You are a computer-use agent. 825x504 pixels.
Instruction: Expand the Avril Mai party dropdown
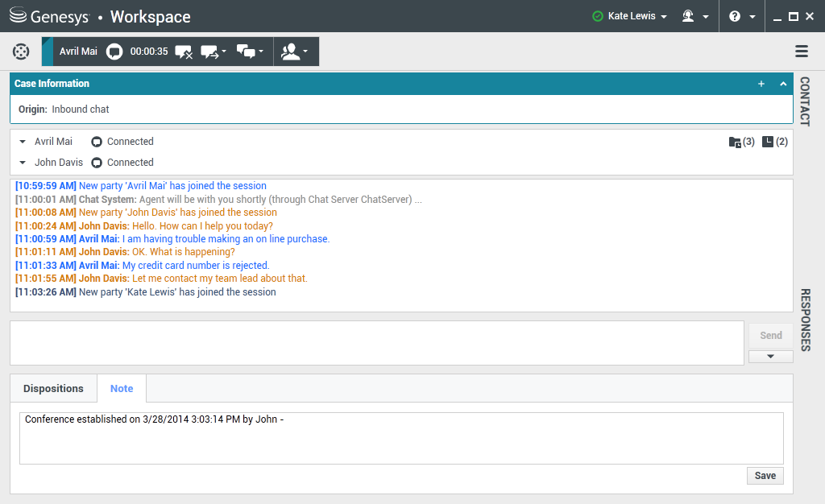(x=23, y=142)
